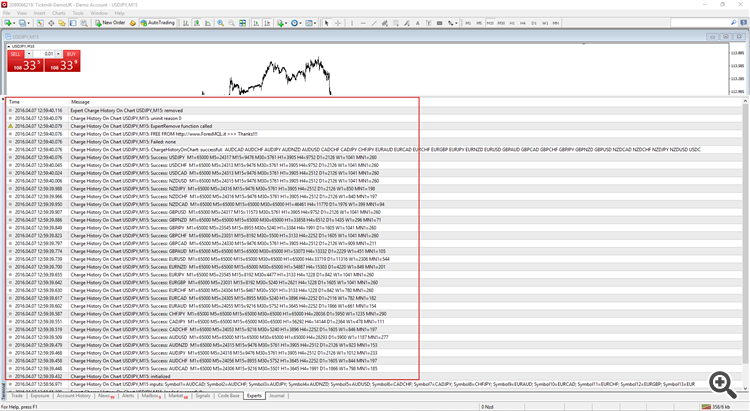This screenshot has width=750, height=411.
Task: Switch chart timeframe to M1
Action: (468, 23)
